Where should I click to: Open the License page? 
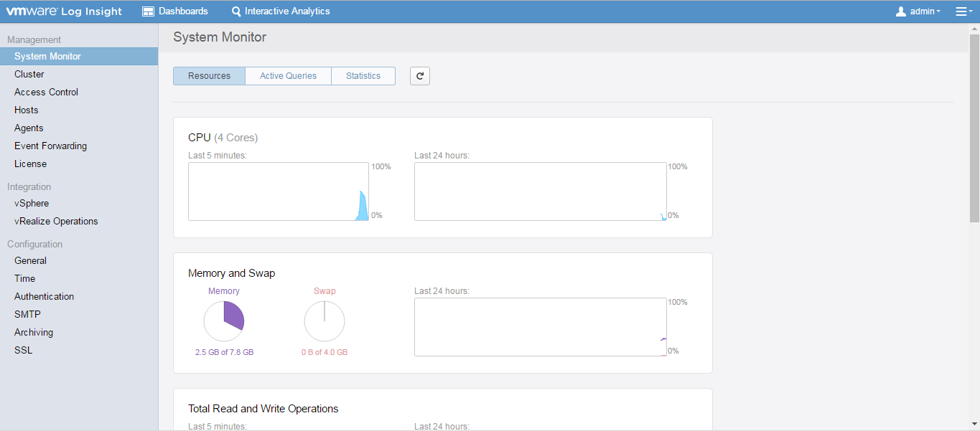pyautogui.click(x=30, y=164)
